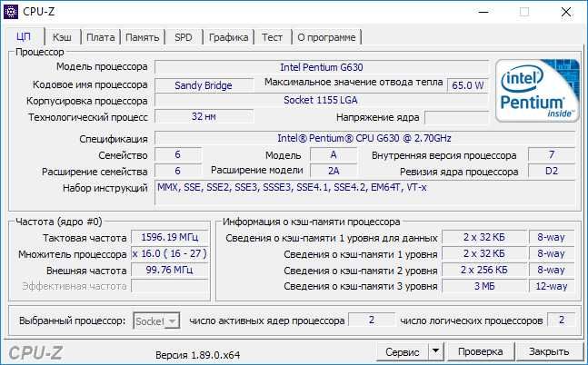Click the Intel Pentium inside logo
588x365 pixels.
coord(537,91)
